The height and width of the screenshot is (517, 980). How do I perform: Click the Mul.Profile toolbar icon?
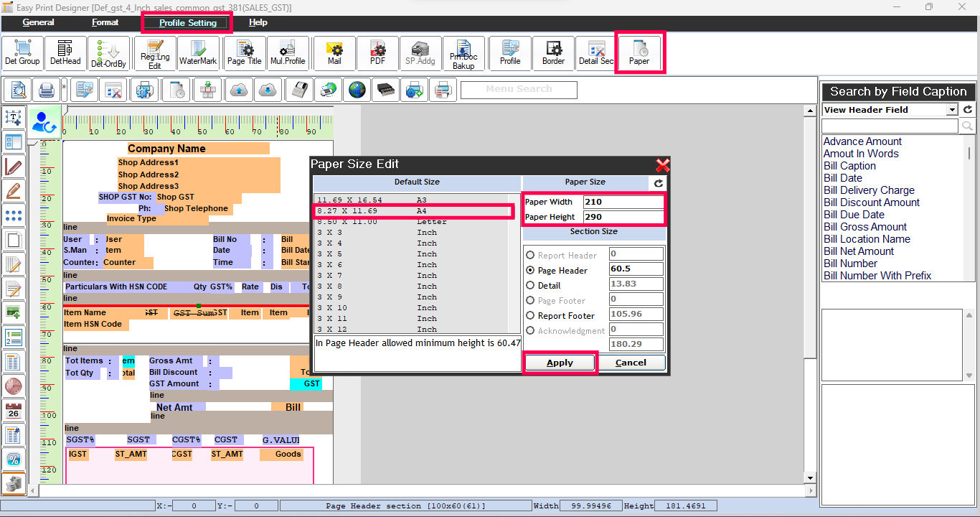pyautogui.click(x=288, y=53)
